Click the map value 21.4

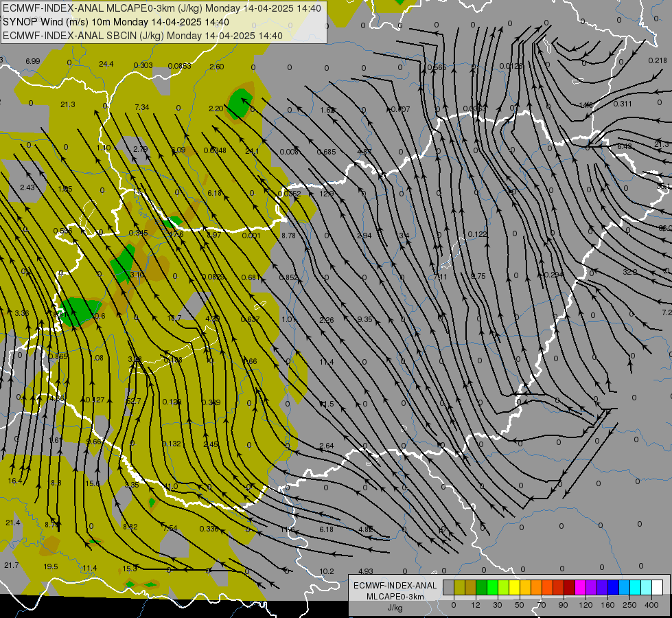tap(13, 523)
